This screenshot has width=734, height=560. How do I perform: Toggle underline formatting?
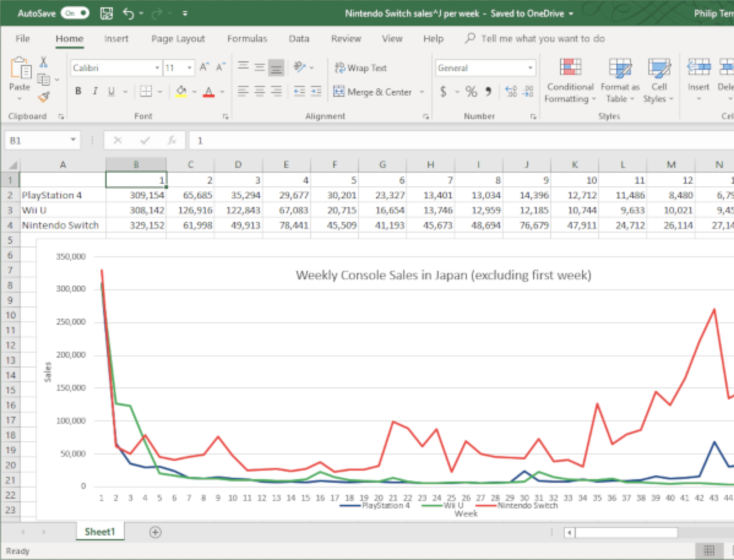pyautogui.click(x=112, y=91)
